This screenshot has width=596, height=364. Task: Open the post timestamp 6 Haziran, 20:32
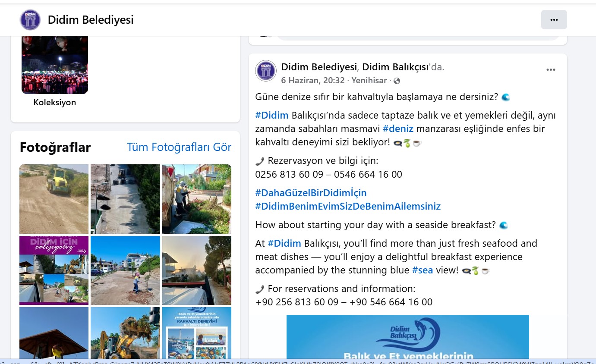[x=313, y=81]
